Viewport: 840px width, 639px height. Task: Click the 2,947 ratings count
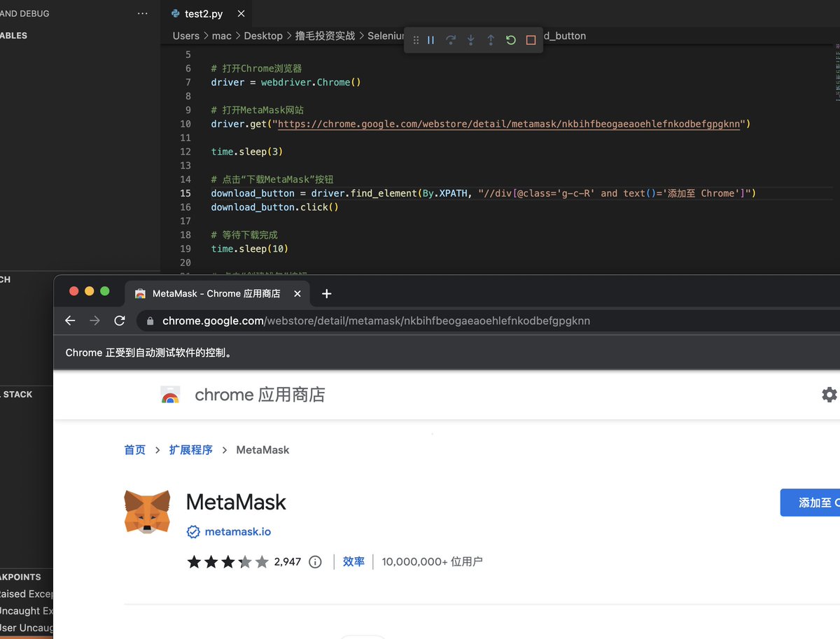(288, 562)
